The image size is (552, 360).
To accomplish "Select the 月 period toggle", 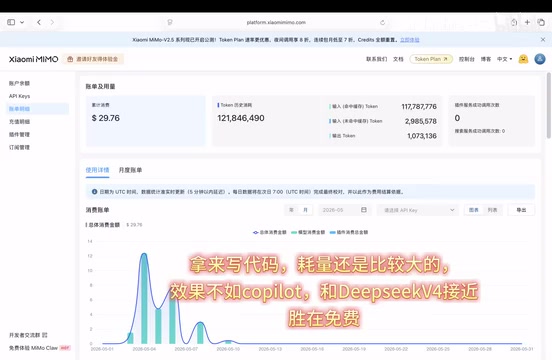I will (x=305, y=210).
